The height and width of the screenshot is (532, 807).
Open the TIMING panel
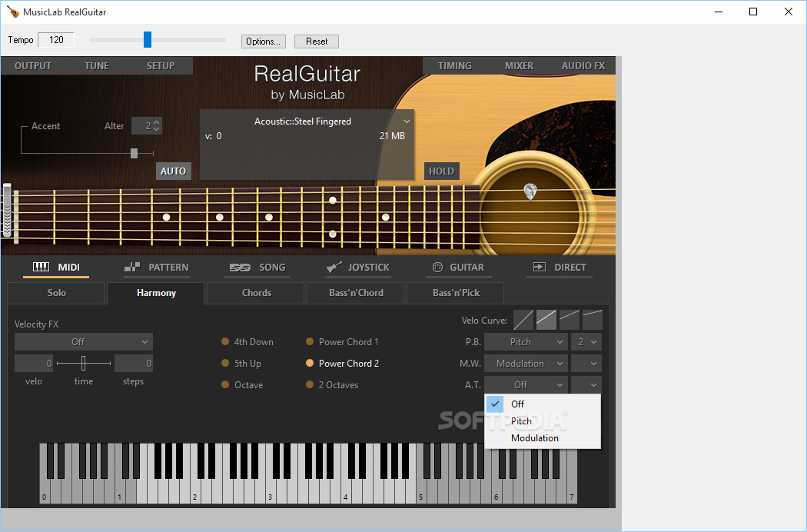[454, 65]
